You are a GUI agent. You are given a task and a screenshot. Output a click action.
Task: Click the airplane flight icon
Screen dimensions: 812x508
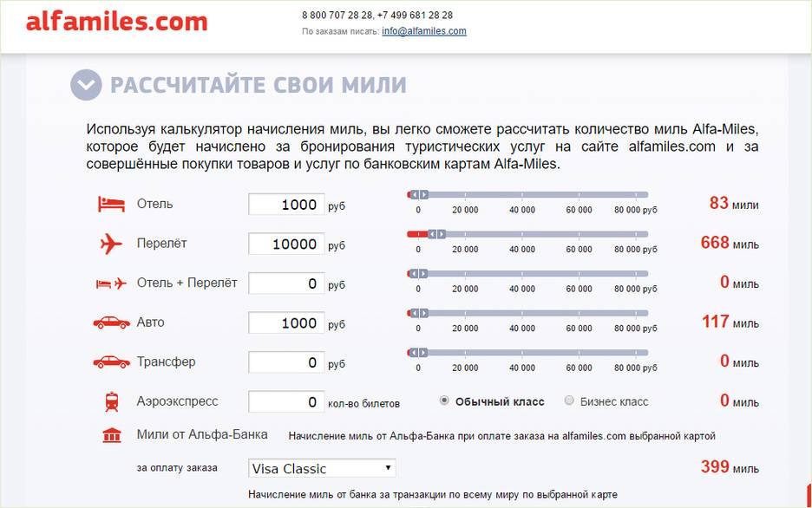pos(111,244)
